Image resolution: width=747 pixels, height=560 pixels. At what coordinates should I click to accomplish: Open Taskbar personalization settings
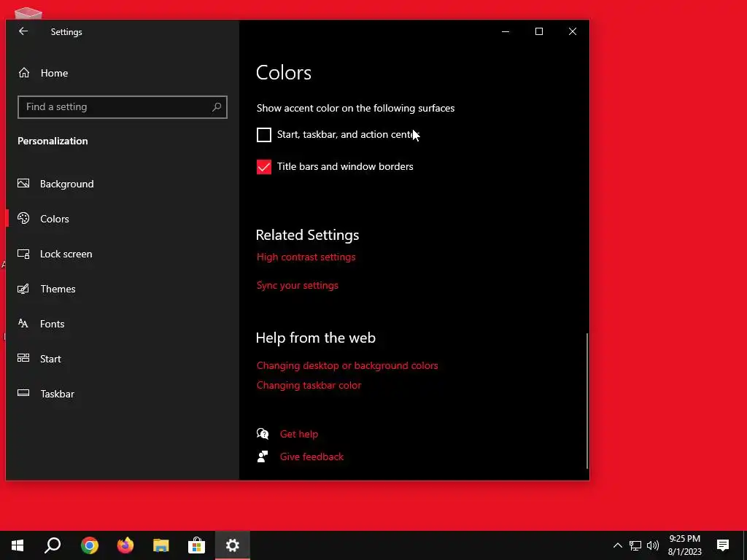click(46, 394)
